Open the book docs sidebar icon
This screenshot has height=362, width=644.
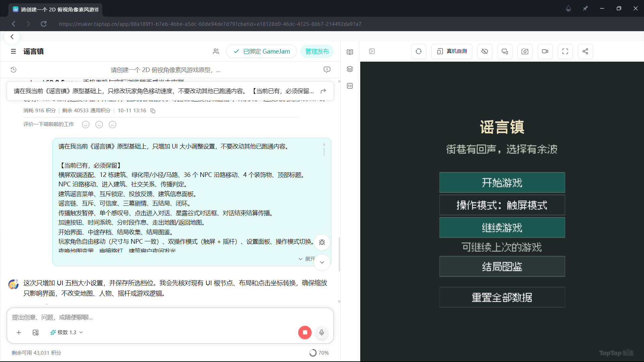[x=350, y=52]
